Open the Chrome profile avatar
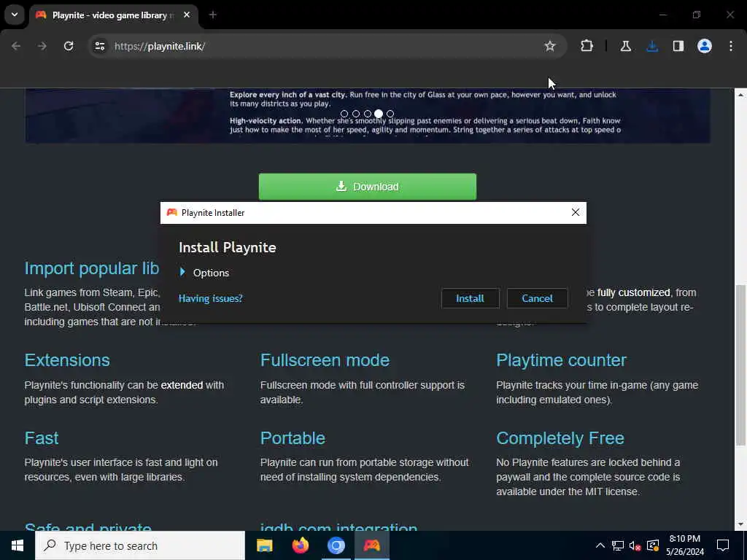This screenshot has height=560, width=747. (705, 46)
